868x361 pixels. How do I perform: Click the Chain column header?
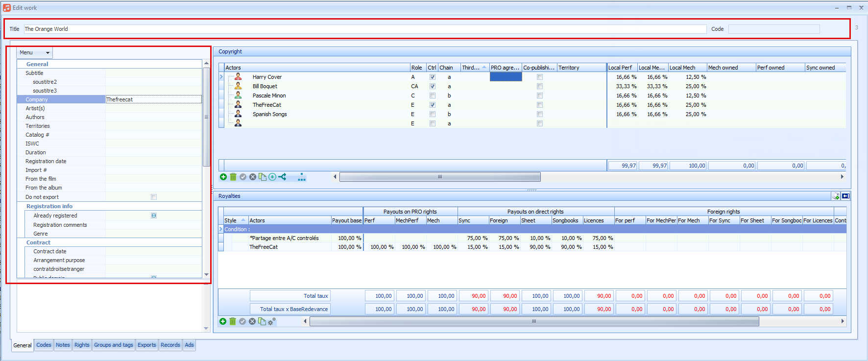[x=449, y=68]
